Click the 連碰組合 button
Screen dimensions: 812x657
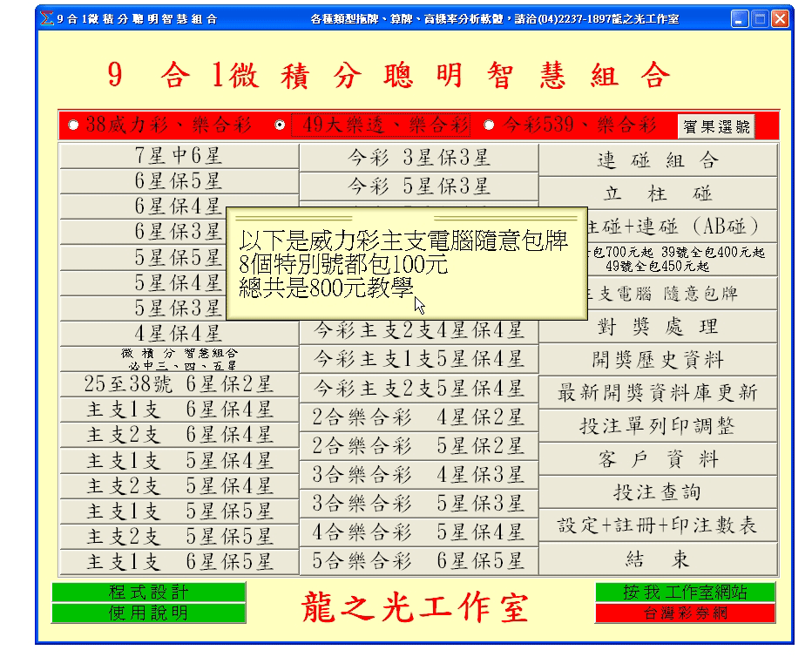click(658, 161)
